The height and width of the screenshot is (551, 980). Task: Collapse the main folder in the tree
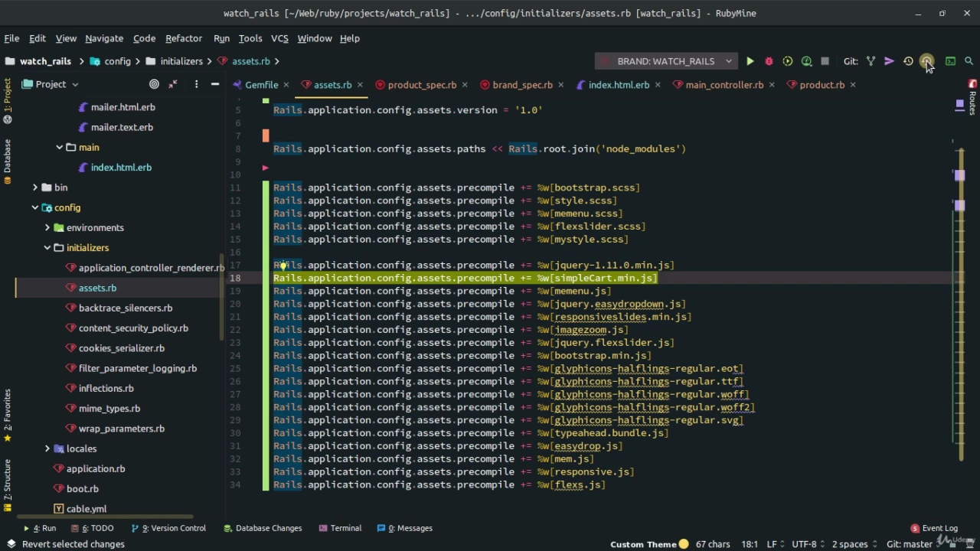[x=59, y=147]
